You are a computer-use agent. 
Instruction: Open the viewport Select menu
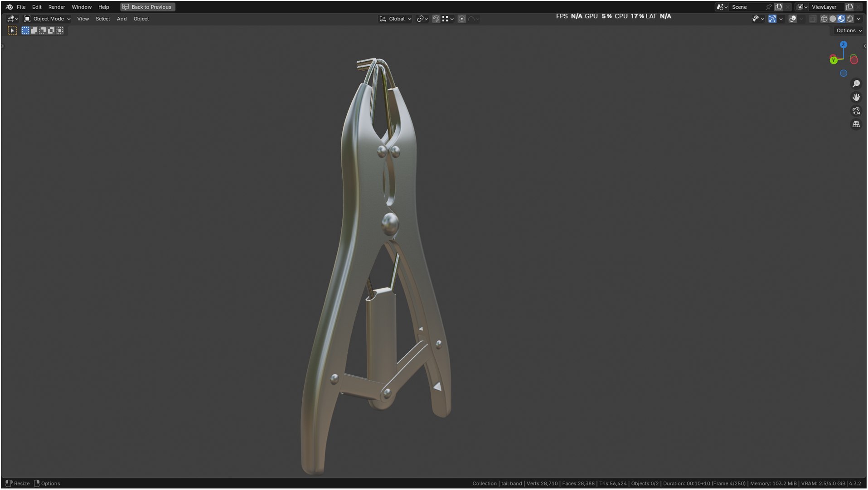point(103,19)
